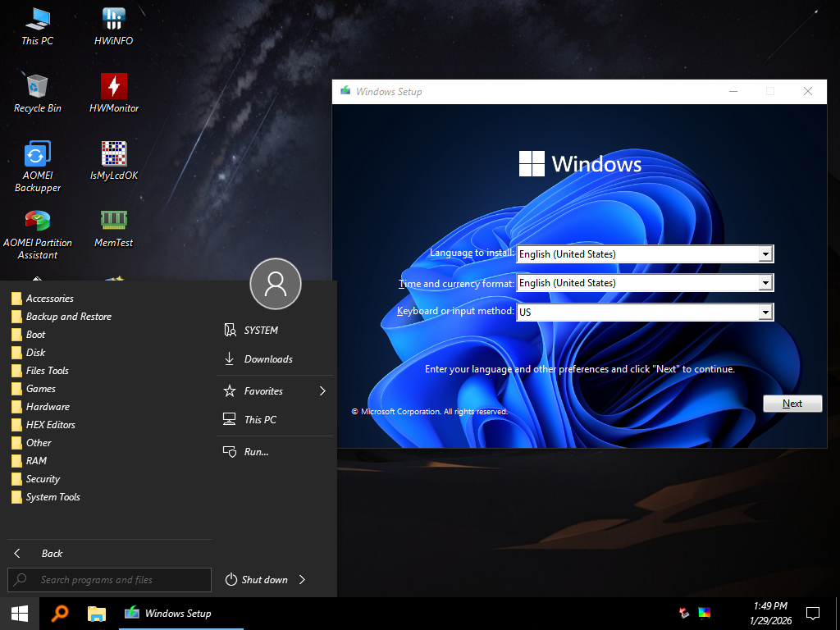Open This PC desktop icon
Viewport: 840px width, 630px height.
point(37,21)
